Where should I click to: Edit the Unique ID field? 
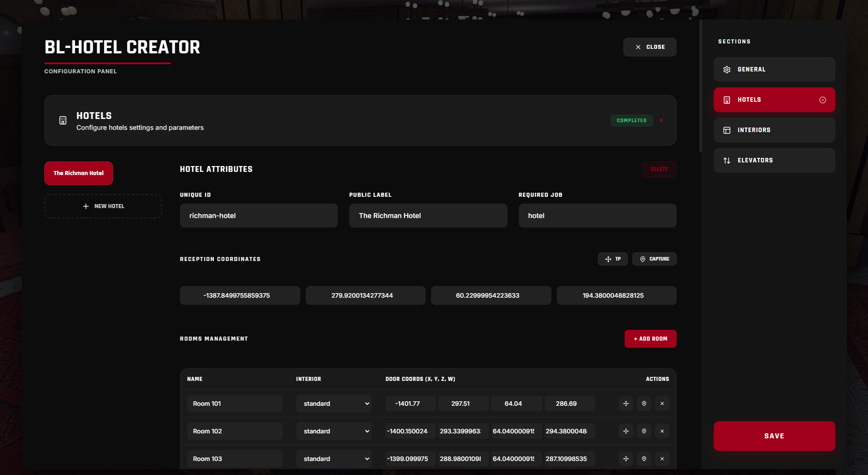259,215
